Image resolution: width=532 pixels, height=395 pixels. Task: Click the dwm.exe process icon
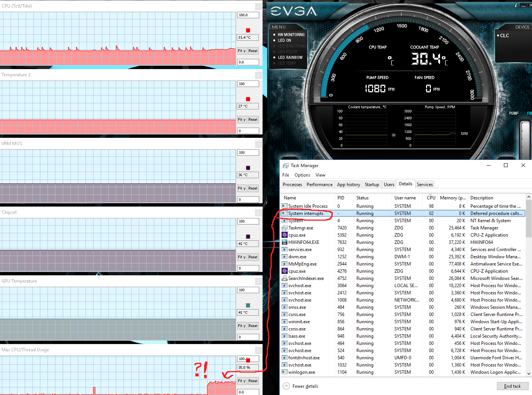285,257
